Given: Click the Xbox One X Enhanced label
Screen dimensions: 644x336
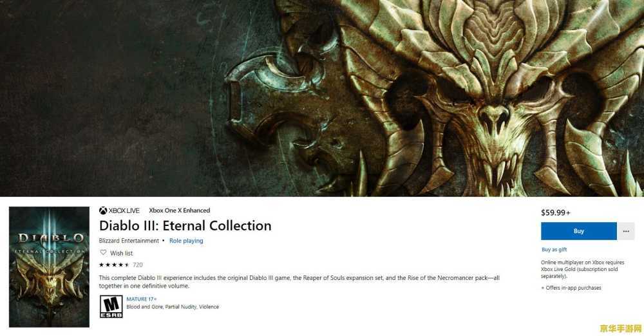Looking at the screenshot, I should pos(180,210).
